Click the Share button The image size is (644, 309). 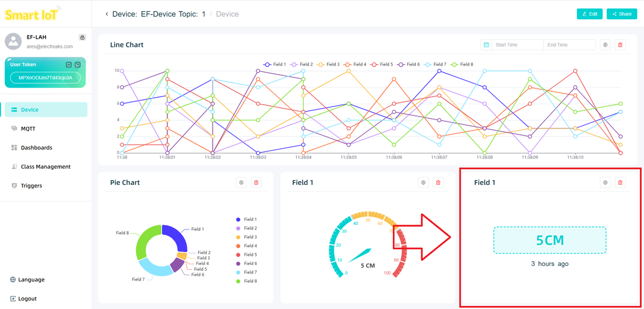coord(621,14)
